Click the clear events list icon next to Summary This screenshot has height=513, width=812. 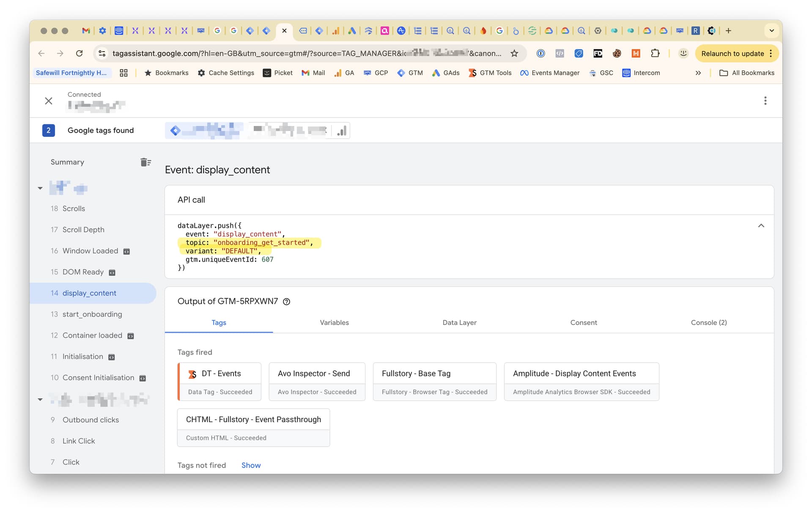(x=145, y=162)
